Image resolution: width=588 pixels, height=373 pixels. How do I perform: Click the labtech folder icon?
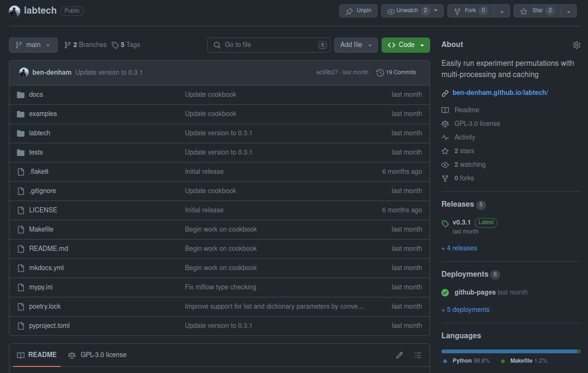click(x=21, y=133)
